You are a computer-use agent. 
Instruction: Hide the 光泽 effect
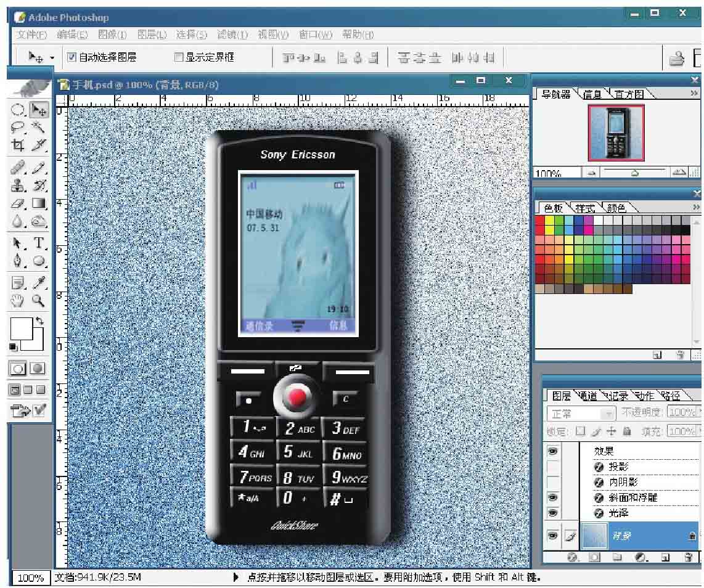click(553, 513)
